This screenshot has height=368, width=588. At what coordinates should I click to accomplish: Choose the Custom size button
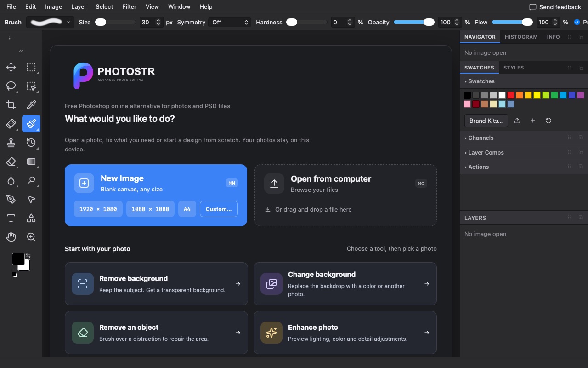219,209
